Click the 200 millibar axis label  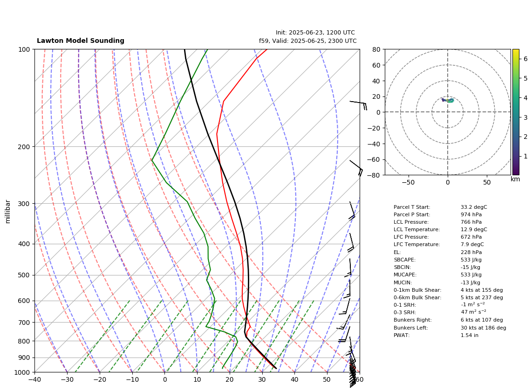pos(24,147)
